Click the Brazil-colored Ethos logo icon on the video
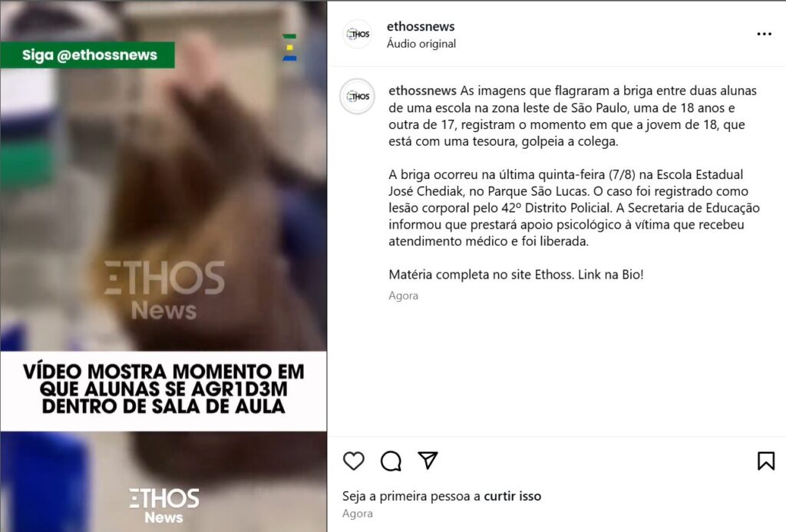This screenshot has height=532, width=786. click(x=289, y=48)
